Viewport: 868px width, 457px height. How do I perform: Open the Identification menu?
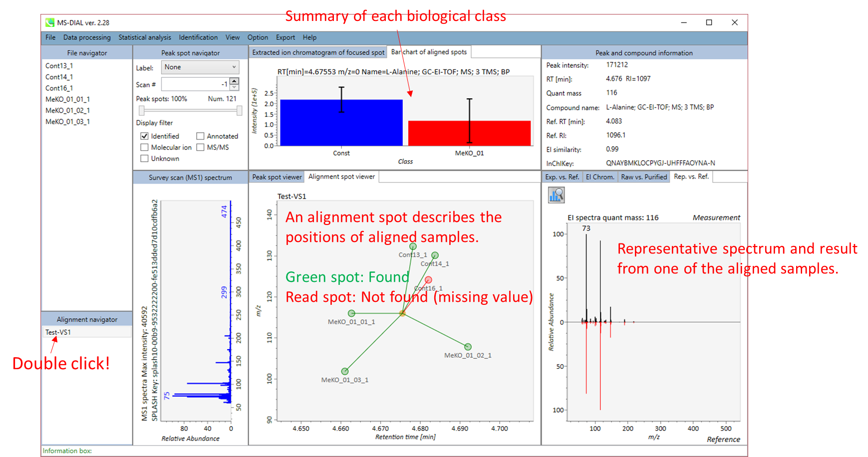198,37
